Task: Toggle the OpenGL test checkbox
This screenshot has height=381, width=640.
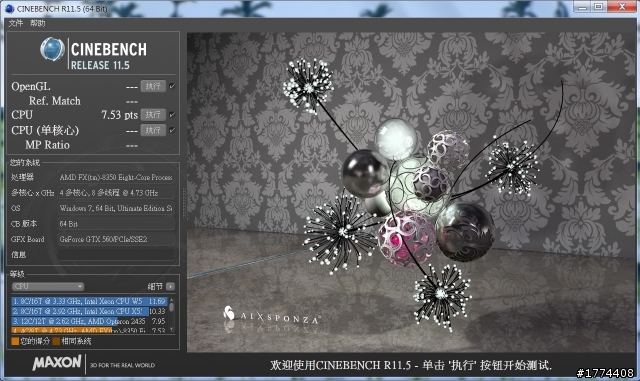Action: click(x=172, y=86)
